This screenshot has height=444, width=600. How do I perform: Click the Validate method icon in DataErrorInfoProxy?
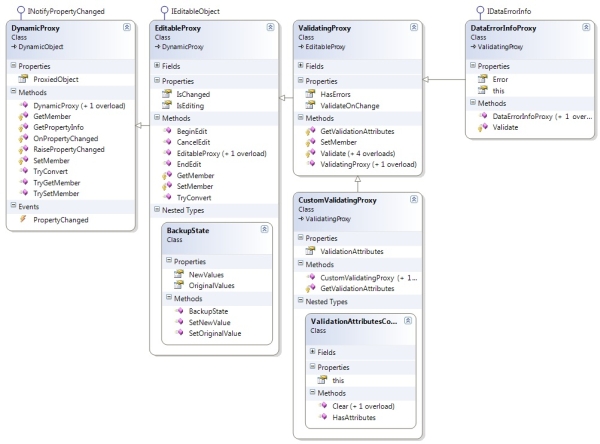click(483, 127)
